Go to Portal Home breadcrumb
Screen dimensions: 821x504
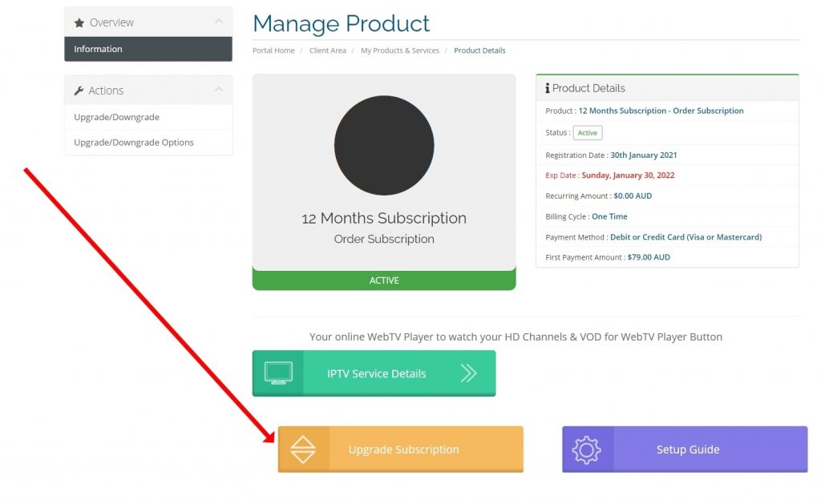[x=273, y=50]
